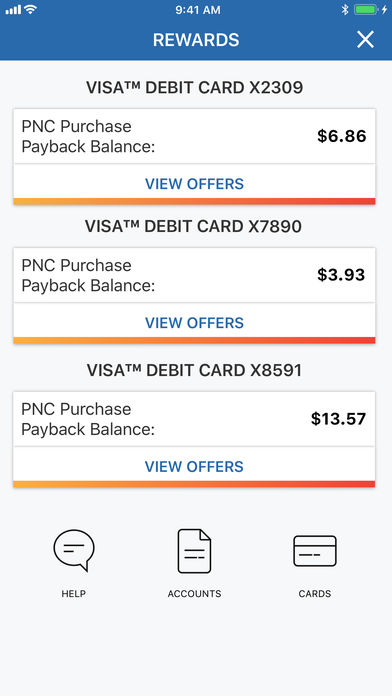View offers for card X8591
Screen dimensions: 392x696
pos(194,467)
